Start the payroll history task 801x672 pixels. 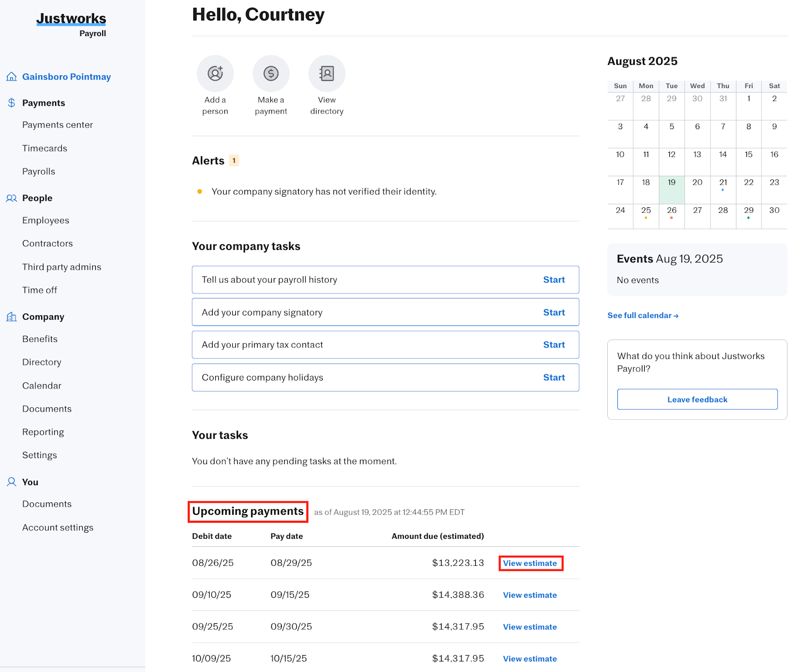pos(554,279)
